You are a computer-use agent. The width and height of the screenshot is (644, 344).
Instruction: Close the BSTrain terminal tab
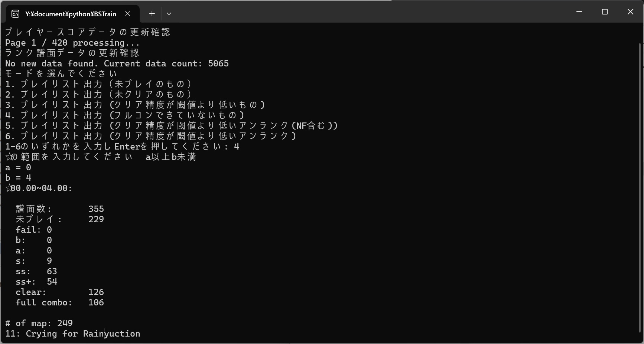128,14
